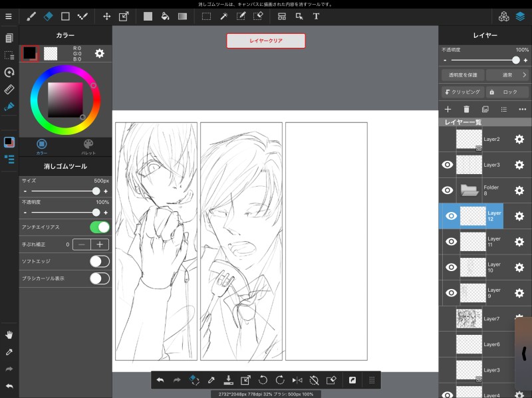Image resolution: width=532 pixels, height=398 pixels.
Task: Open Layer2 settings gear
Action: coord(519,139)
